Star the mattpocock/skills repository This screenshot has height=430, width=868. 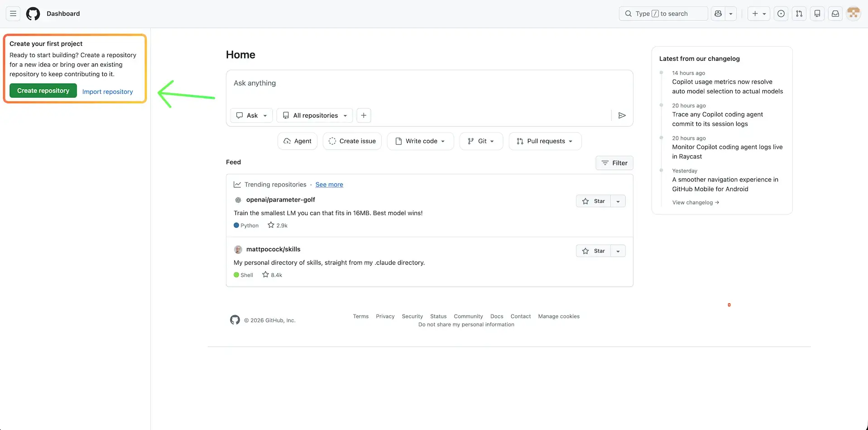point(594,251)
